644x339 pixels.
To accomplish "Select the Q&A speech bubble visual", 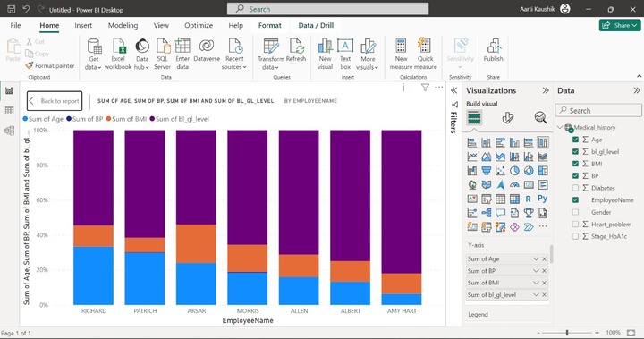I will 500,213.
